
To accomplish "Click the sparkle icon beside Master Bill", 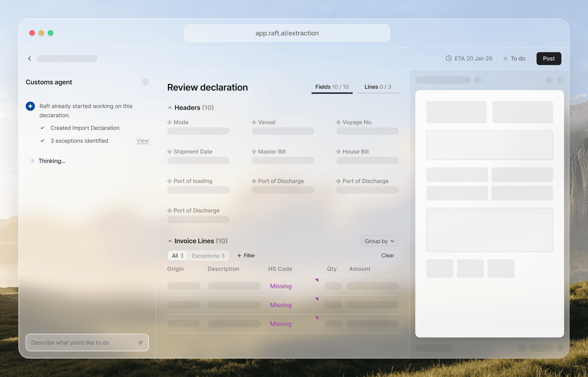I will click(254, 152).
